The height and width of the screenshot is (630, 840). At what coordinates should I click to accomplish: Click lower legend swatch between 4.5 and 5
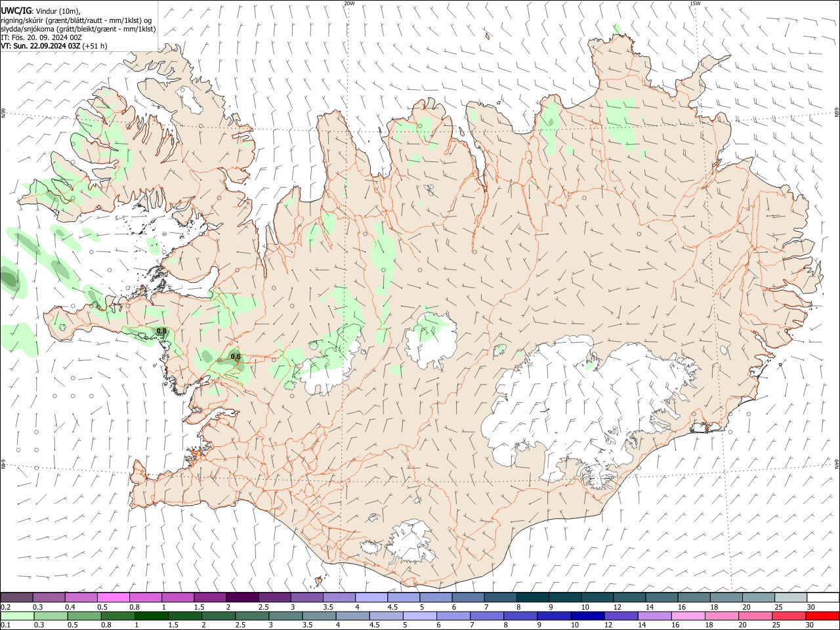(x=385, y=616)
